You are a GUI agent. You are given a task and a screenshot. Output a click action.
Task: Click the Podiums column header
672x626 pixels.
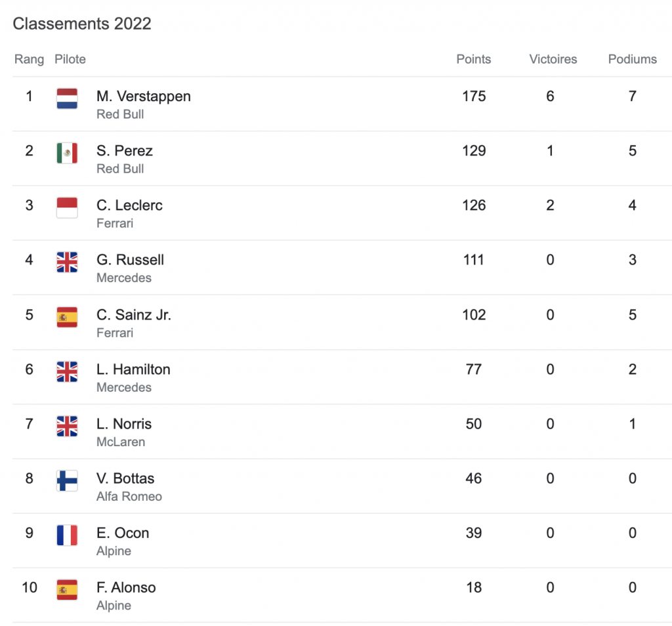click(x=632, y=59)
